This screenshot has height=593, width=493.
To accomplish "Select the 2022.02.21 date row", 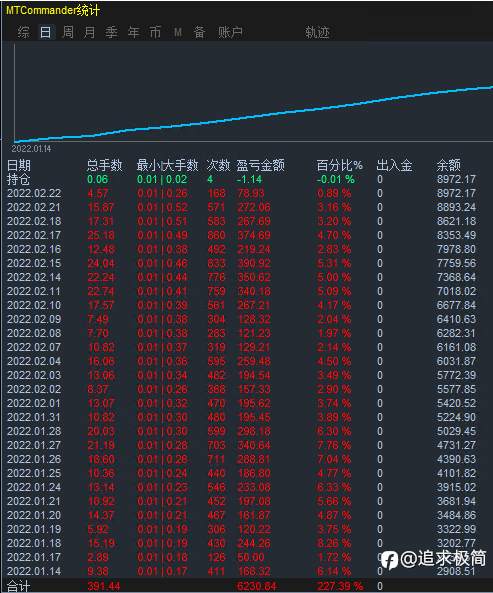I will (34, 207).
